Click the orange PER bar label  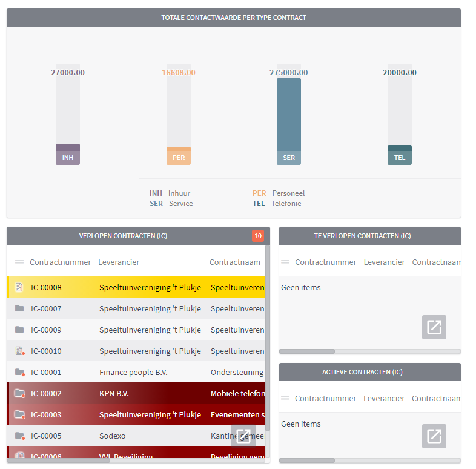tap(179, 157)
